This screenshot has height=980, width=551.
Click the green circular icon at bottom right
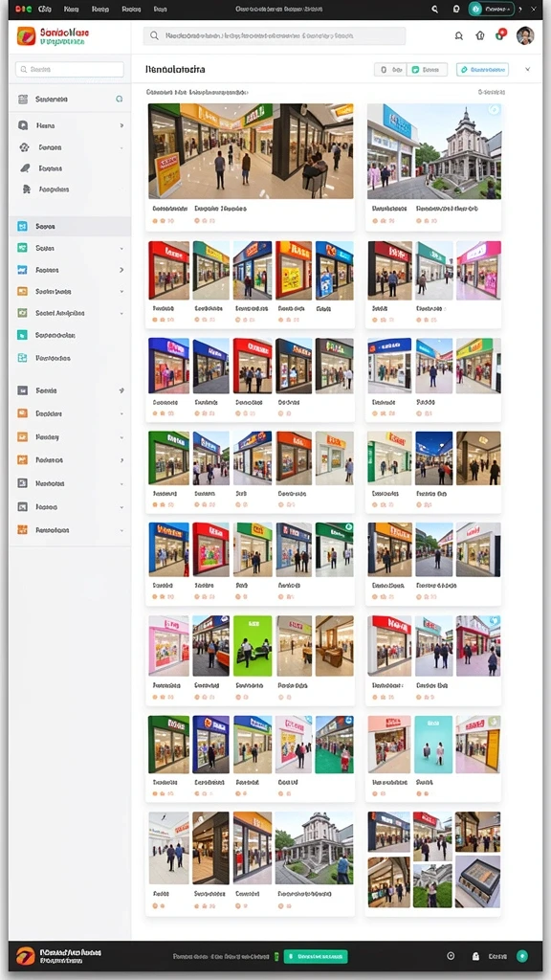pyautogui.click(x=521, y=956)
